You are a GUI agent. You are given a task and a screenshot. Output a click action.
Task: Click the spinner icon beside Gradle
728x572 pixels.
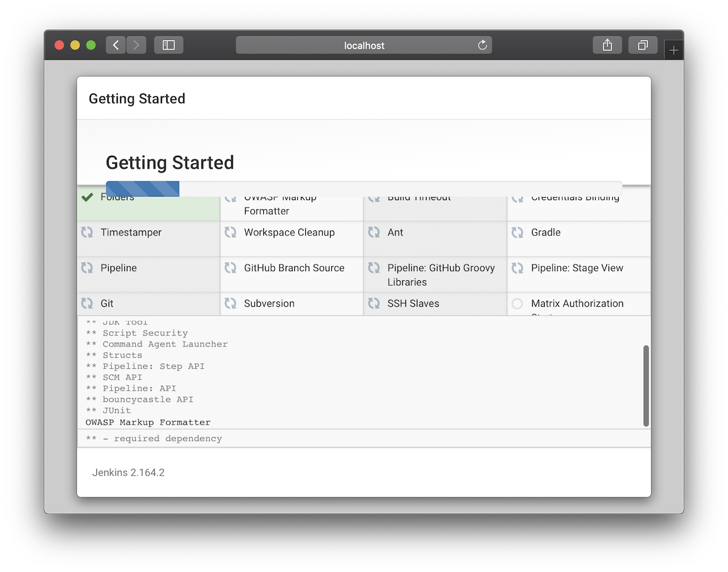click(517, 232)
